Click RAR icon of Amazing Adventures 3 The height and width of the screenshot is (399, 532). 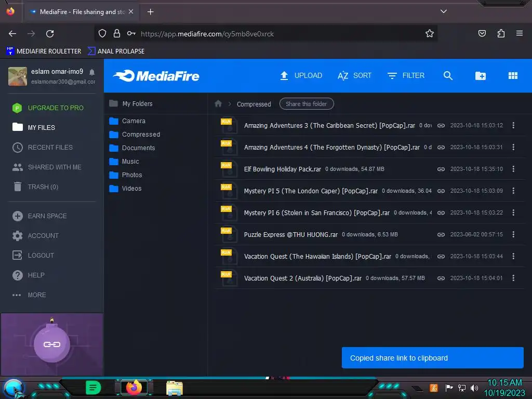229,126
